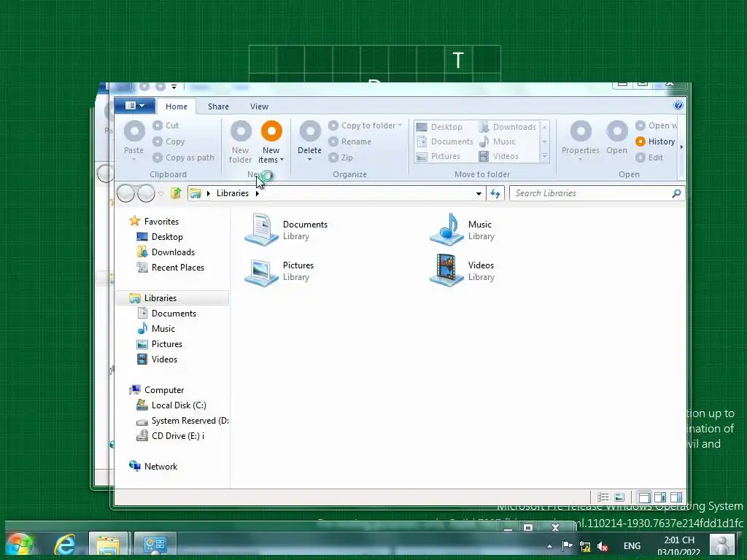The height and width of the screenshot is (560, 747).
Task: Open System Reserved drive
Action: (182, 421)
